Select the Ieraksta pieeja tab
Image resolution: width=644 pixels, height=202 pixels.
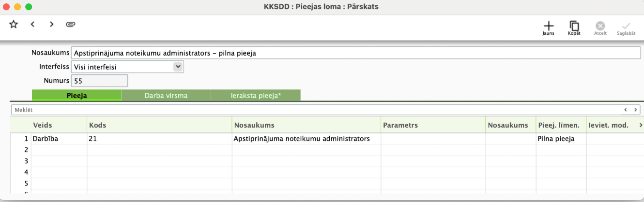(256, 96)
